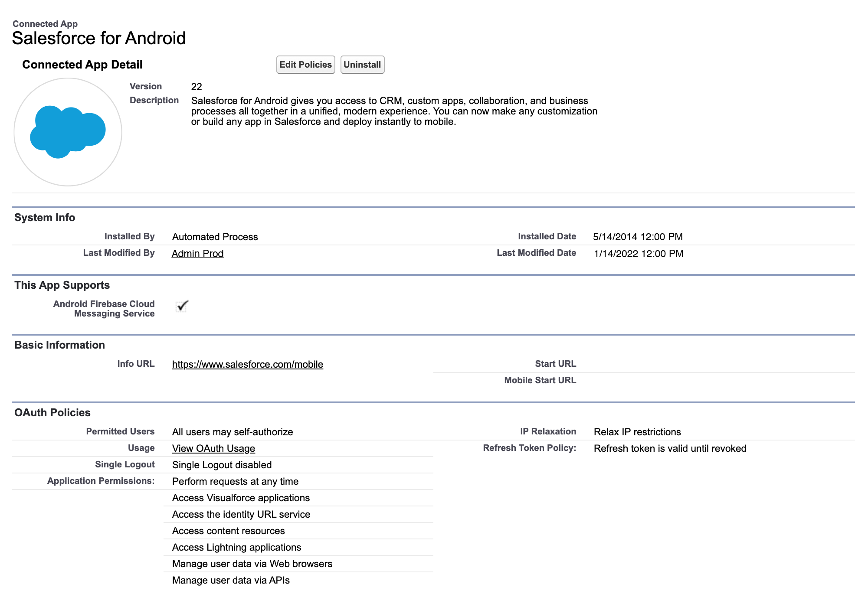Select the Installed Date value 5/14/2014
This screenshot has height=607, width=868.
(x=638, y=237)
